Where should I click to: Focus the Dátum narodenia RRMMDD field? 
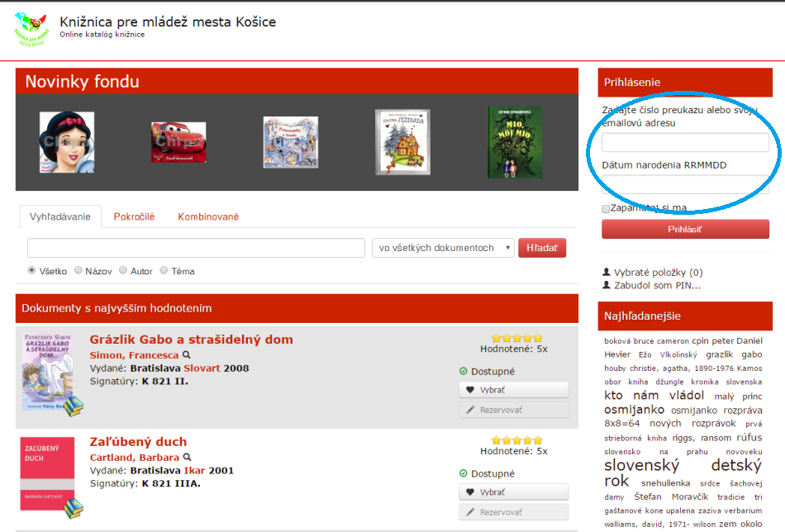685,184
